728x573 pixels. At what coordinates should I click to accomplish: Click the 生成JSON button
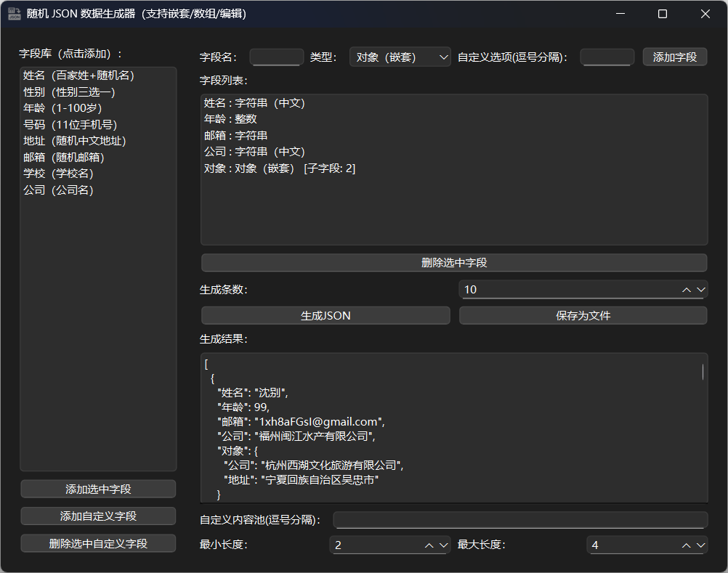(325, 315)
